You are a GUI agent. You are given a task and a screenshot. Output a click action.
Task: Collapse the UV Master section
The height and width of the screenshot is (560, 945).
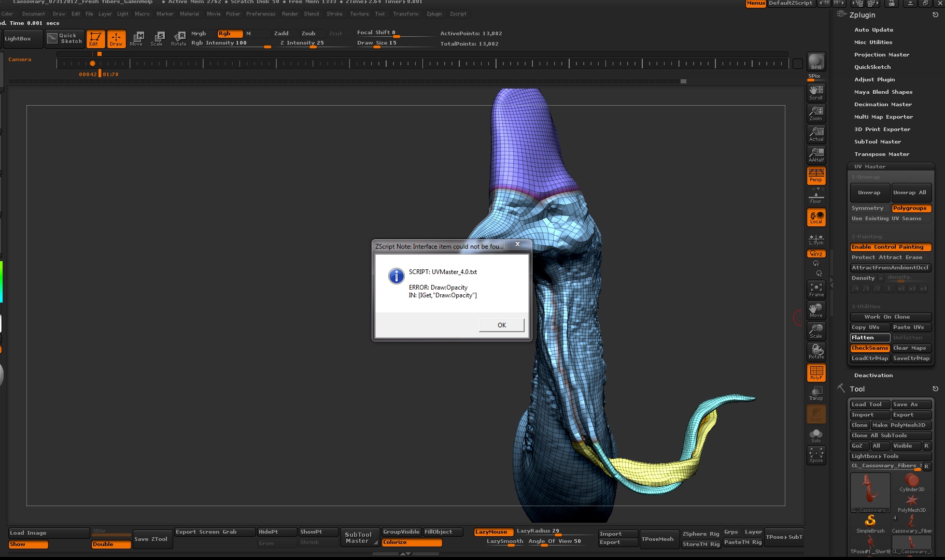tap(870, 167)
